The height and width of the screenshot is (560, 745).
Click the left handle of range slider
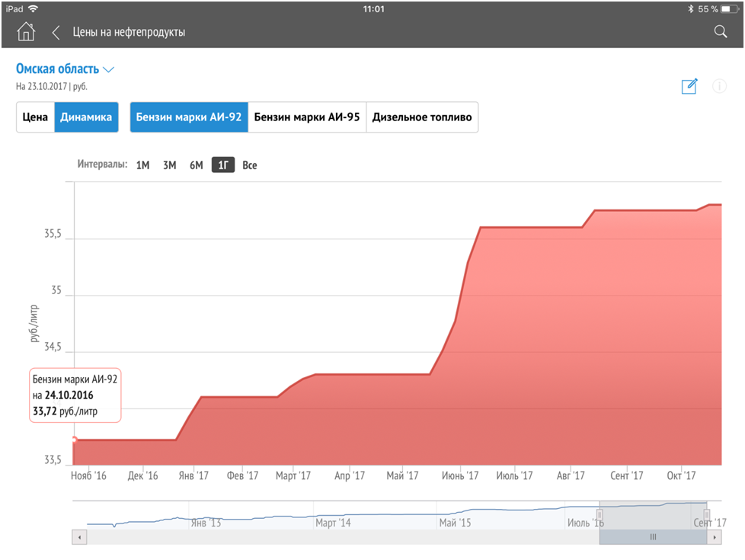(x=600, y=517)
